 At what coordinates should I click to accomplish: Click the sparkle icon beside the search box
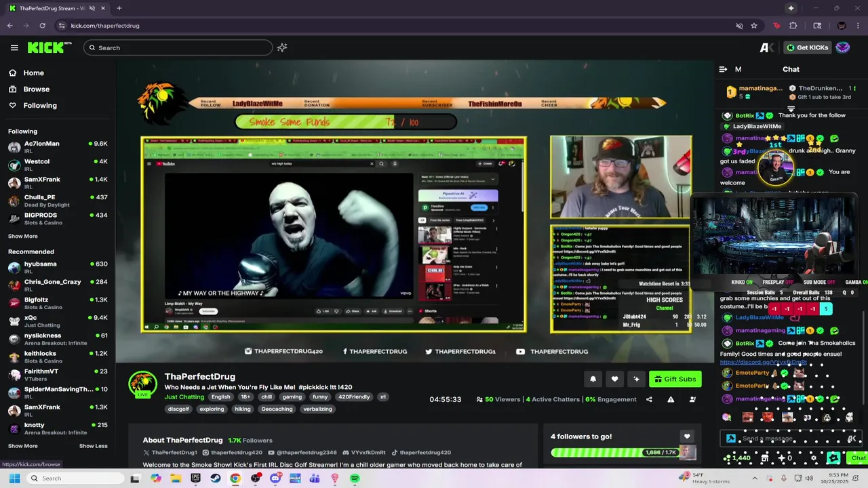coord(282,47)
